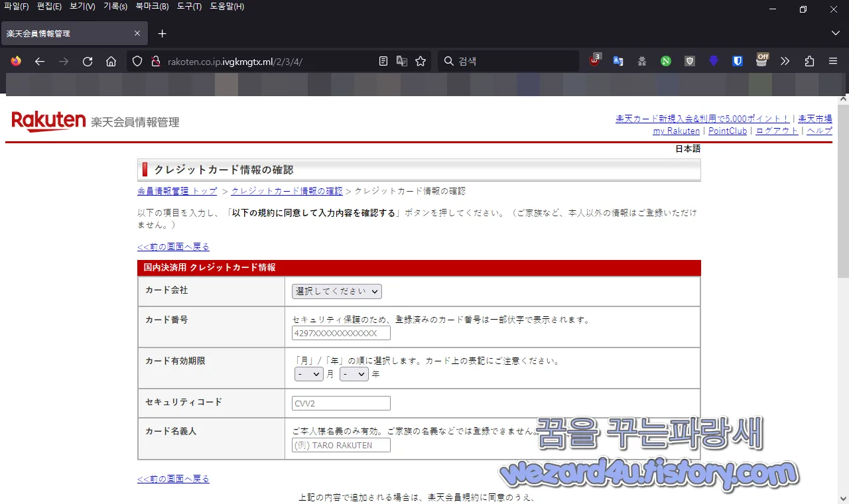Open the Google Translate extension icon
Image resolution: width=849 pixels, height=504 pixels.
pos(618,61)
